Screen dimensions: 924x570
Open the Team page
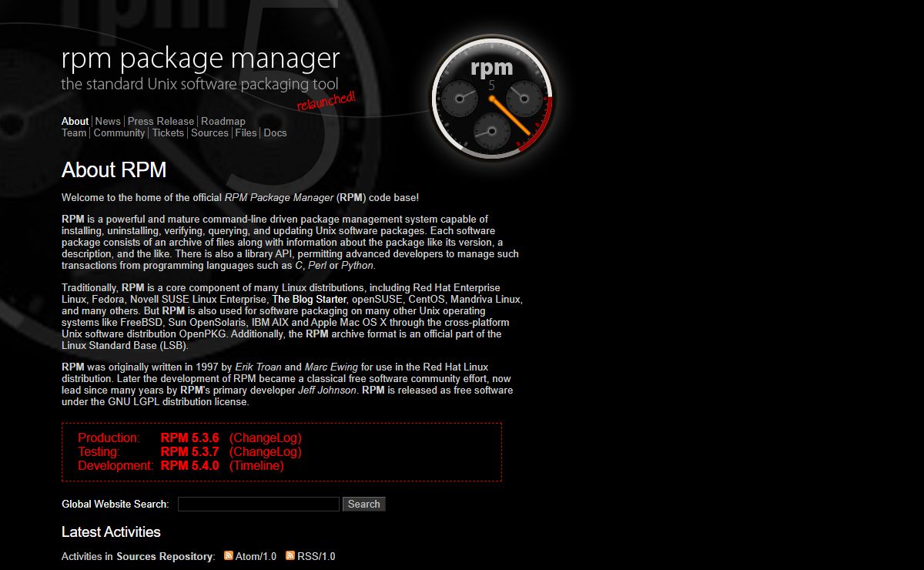point(74,132)
